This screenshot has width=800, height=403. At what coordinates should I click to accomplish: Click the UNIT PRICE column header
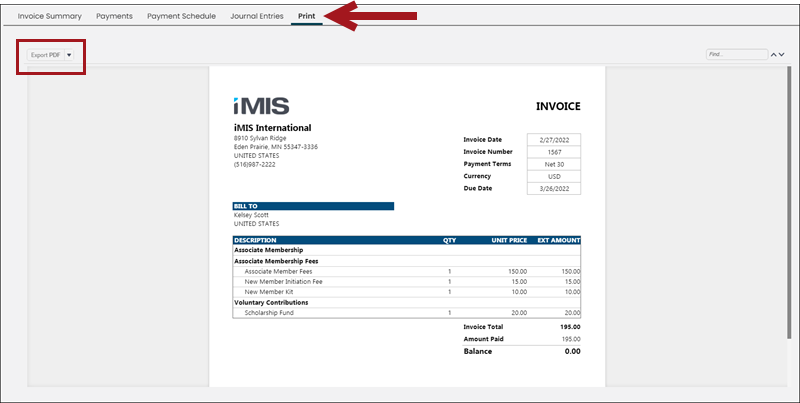pos(509,240)
